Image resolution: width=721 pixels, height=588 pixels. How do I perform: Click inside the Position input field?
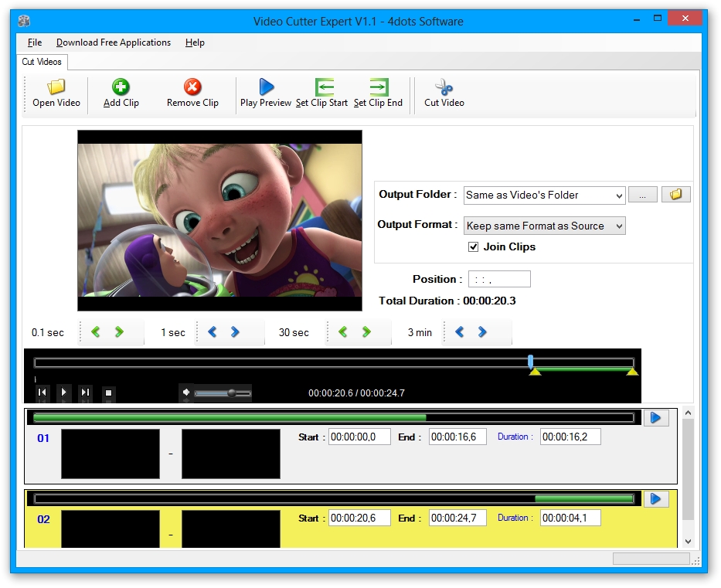[x=501, y=279]
